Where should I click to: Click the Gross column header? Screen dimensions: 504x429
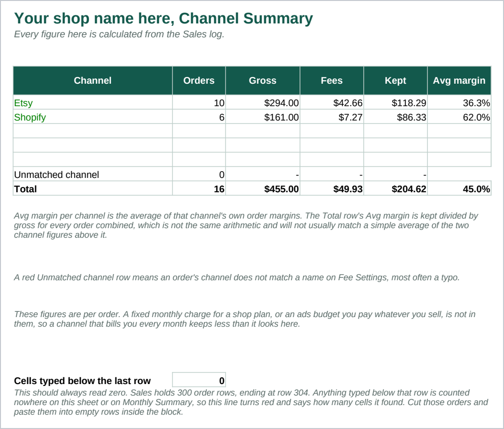(x=263, y=81)
